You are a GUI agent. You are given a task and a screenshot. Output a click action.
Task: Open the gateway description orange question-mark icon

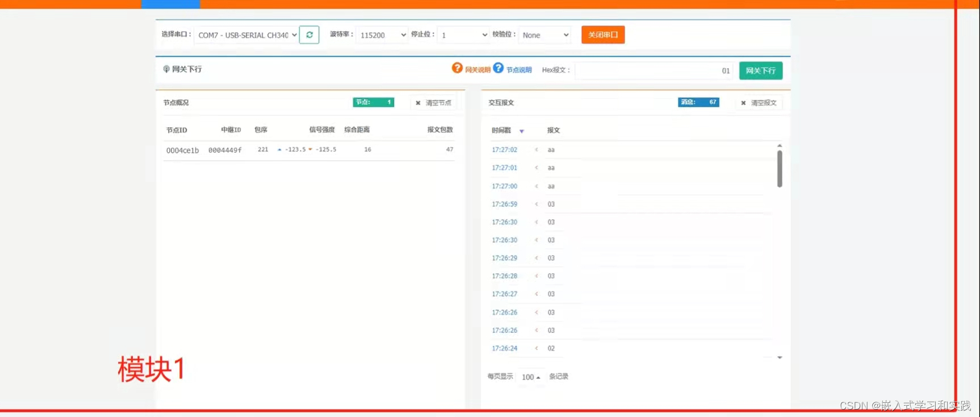pyautogui.click(x=457, y=68)
